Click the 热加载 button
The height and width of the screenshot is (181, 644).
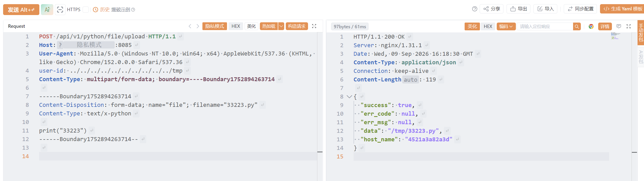(x=269, y=26)
